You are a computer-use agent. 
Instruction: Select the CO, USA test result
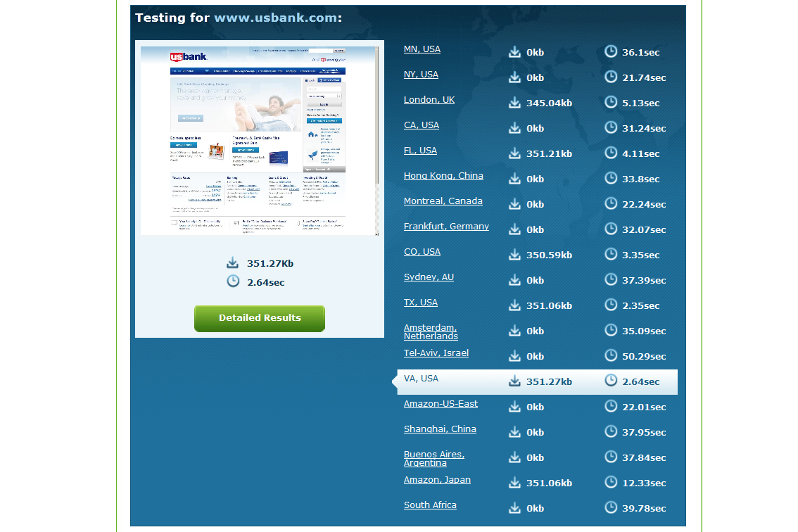point(422,252)
